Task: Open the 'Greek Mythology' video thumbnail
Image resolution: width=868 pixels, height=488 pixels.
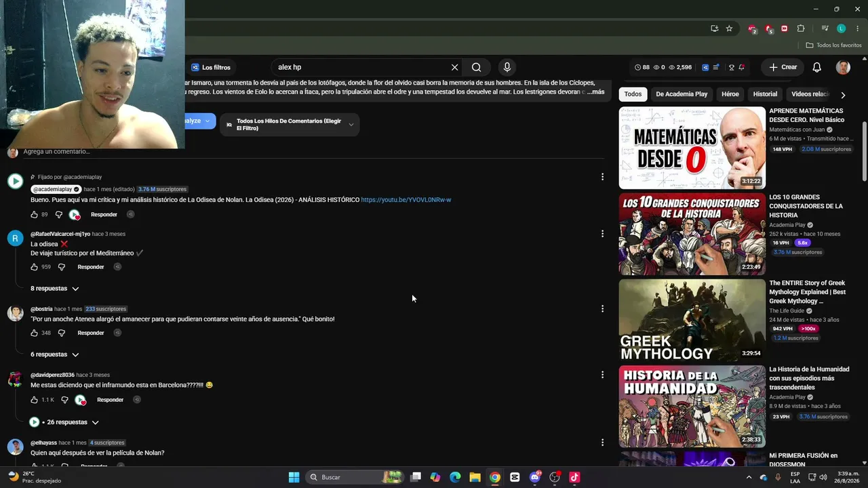Action: click(692, 321)
